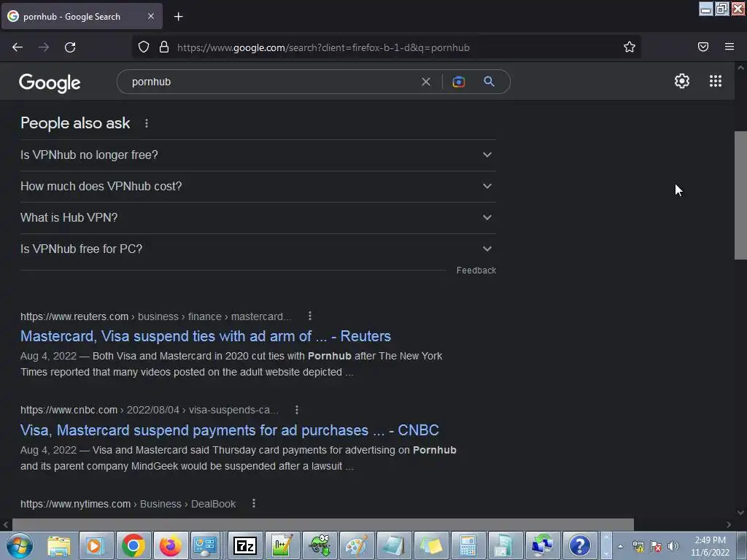
Task: Open Google apps grid
Action: [715, 81]
